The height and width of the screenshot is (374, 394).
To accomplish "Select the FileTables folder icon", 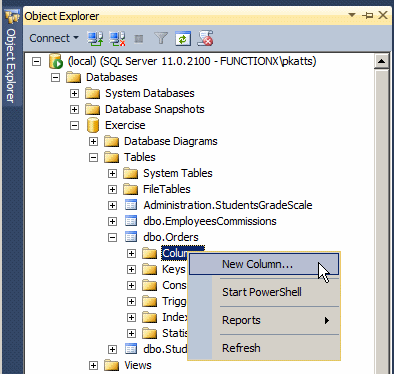I will tap(131, 189).
